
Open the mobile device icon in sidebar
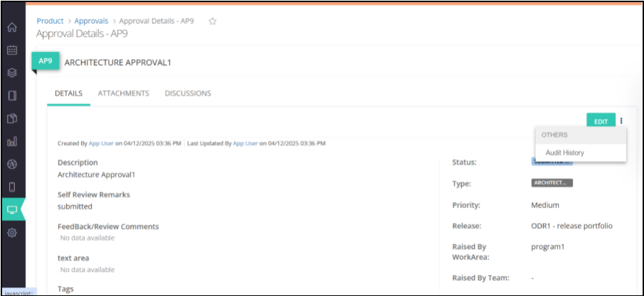12,187
